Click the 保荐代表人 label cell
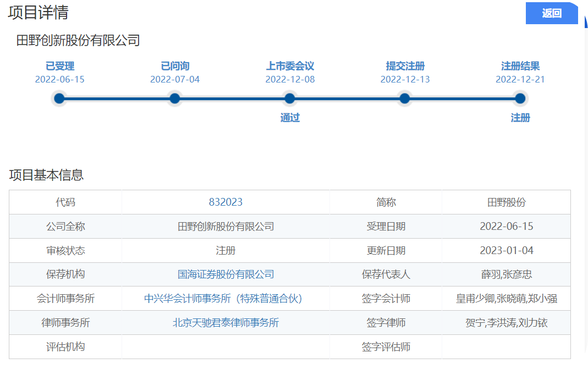588x369 pixels. click(386, 274)
